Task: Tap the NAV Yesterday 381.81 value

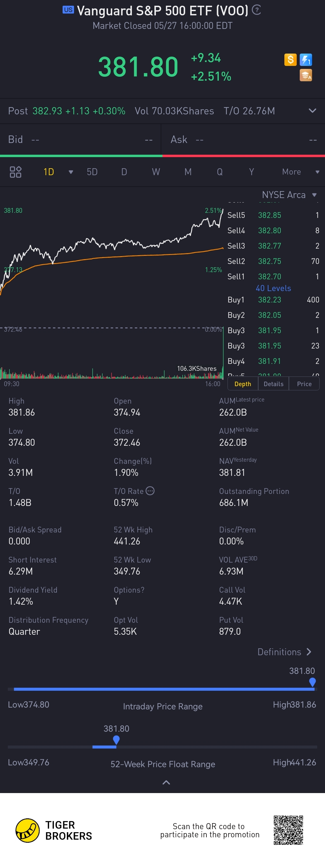Action: [232, 472]
